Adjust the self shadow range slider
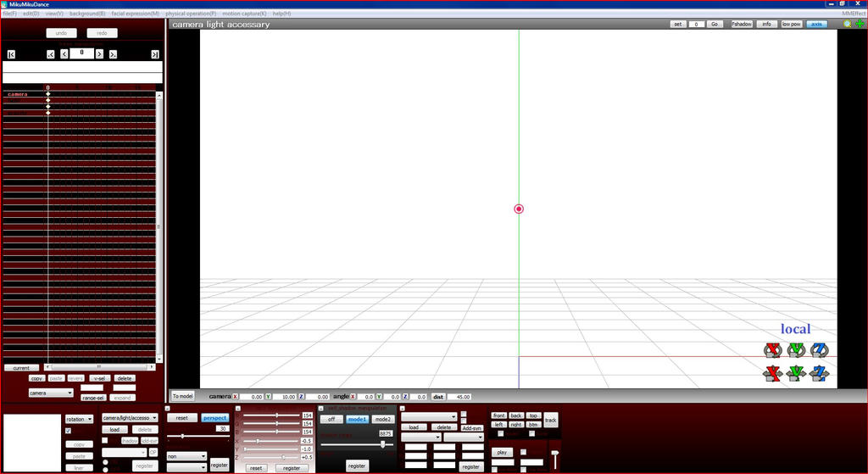This screenshot has width=868, height=474. 357,444
